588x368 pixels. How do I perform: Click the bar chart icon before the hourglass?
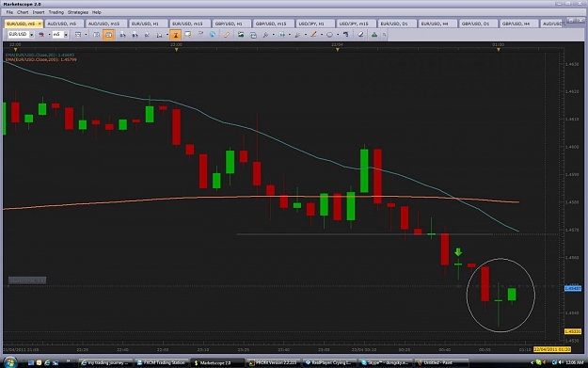tap(159, 35)
